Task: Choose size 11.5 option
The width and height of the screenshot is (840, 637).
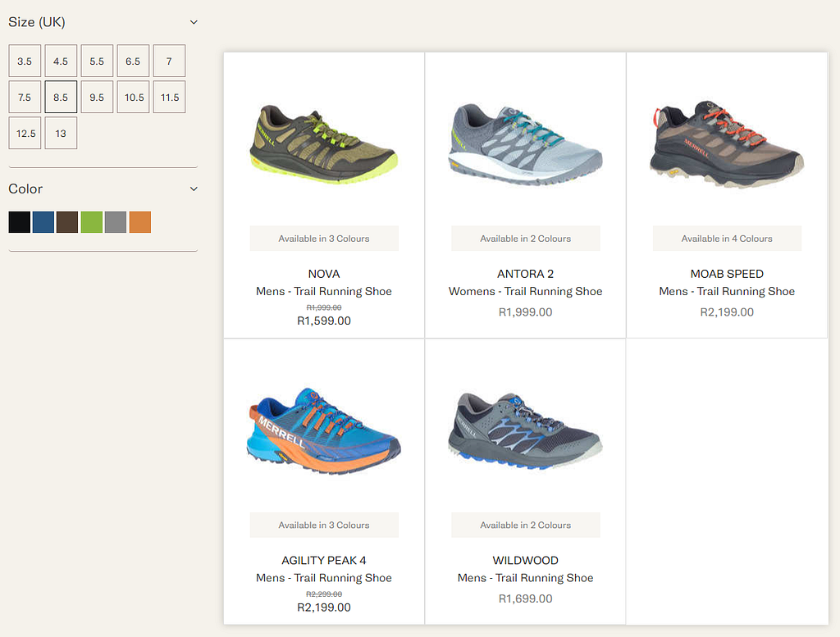Action: (x=169, y=97)
